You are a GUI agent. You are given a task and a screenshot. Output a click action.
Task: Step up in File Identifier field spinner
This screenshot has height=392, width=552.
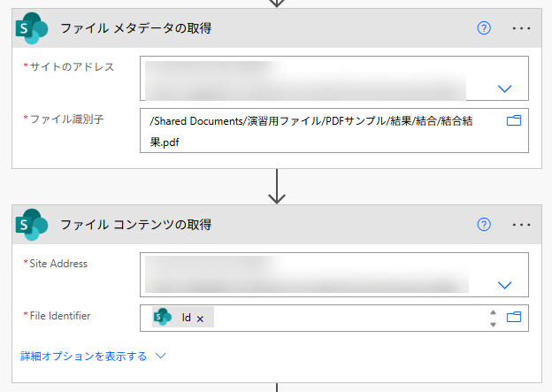pos(493,312)
